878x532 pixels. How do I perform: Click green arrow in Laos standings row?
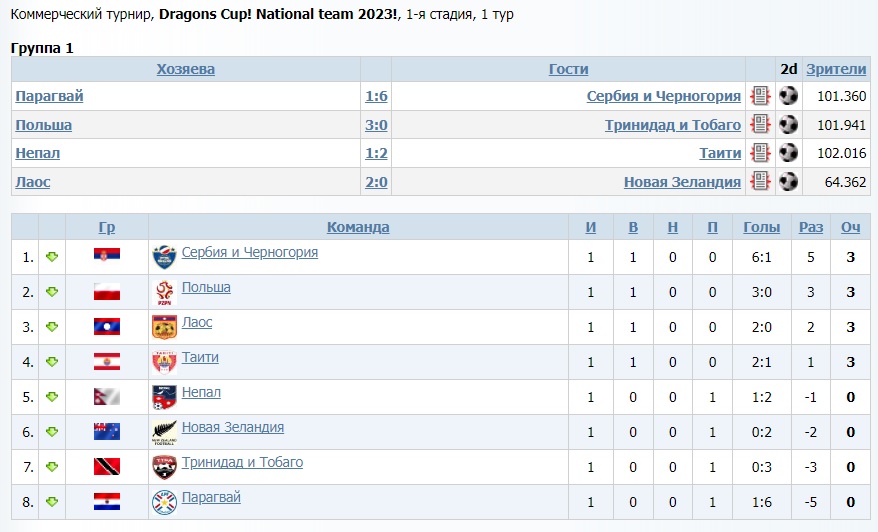tap(52, 327)
